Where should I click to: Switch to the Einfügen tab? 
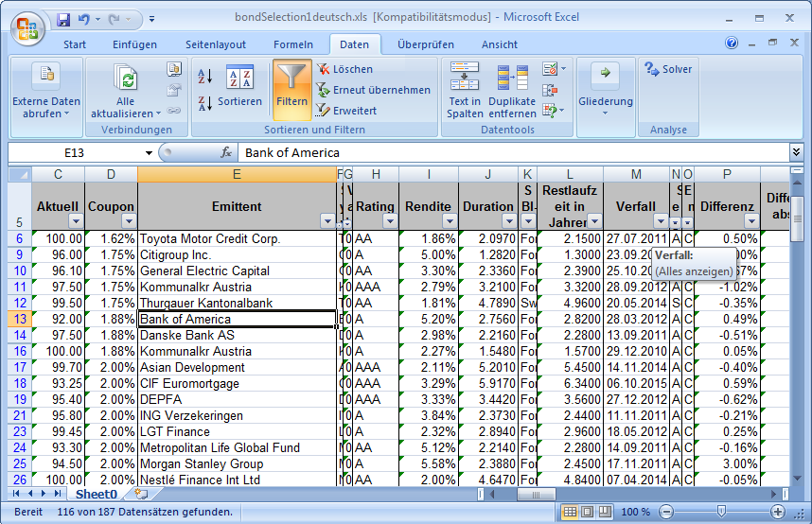134,44
